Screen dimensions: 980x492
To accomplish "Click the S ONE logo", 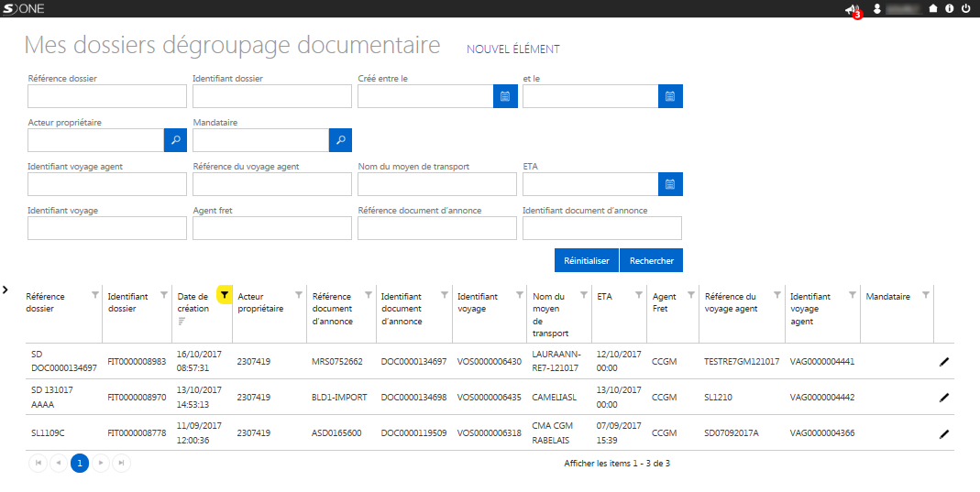I will pos(25,9).
